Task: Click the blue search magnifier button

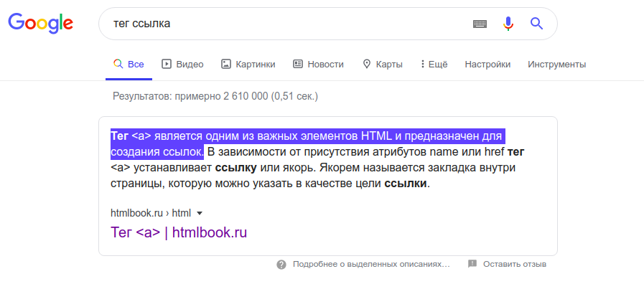Action: [536, 24]
